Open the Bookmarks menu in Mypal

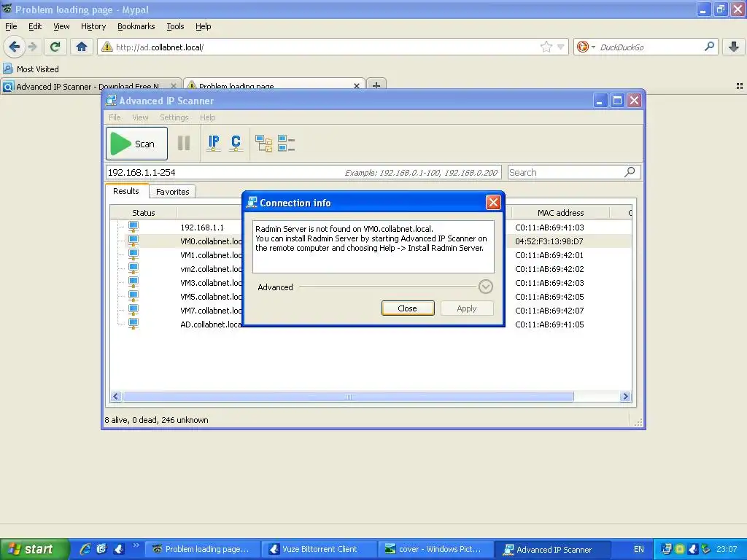[136, 26]
